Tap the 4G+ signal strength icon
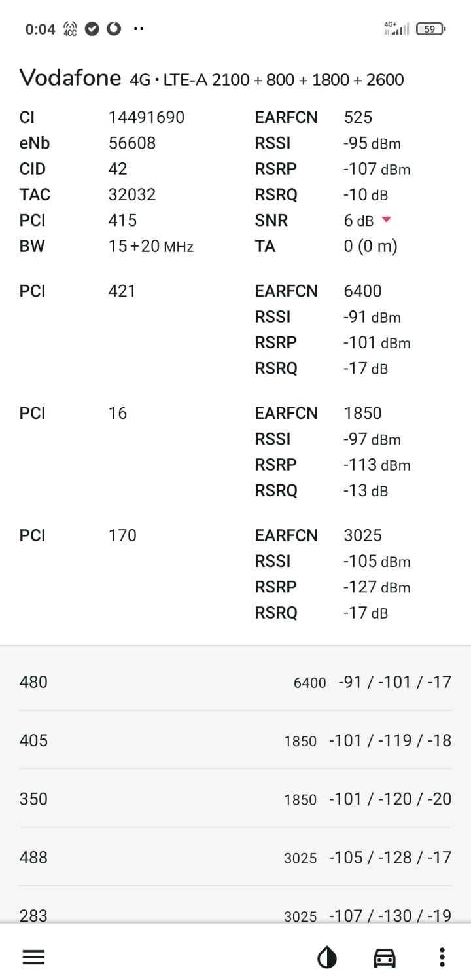The image size is (471, 980). [x=396, y=28]
